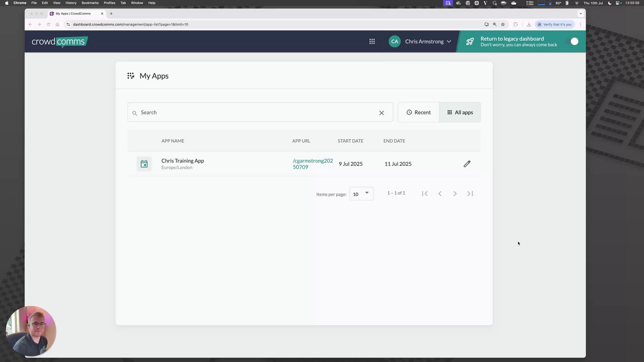Open the Chrome downloads icon
This screenshot has width=644, height=362.
pyautogui.click(x=529, y=24)
